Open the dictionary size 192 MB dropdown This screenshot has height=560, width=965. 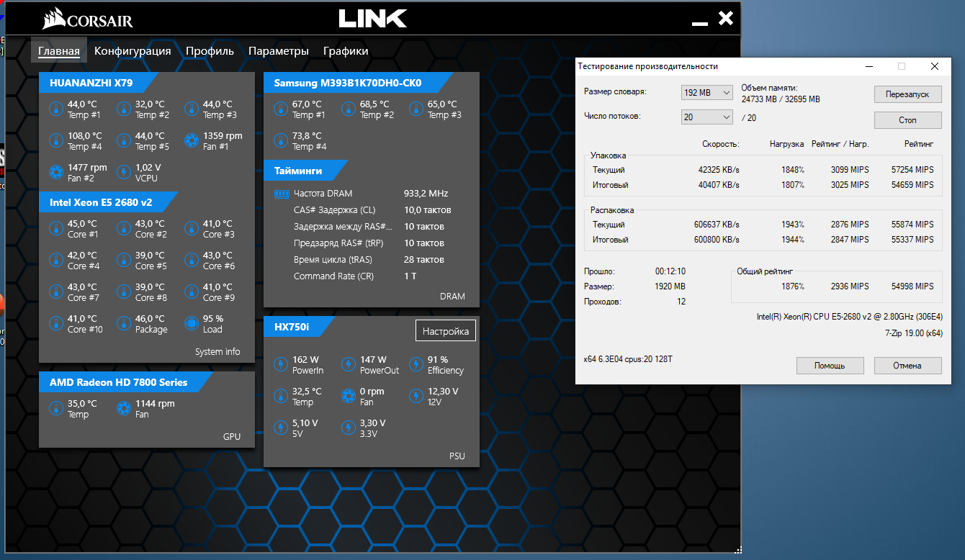(x=706, y=92)
